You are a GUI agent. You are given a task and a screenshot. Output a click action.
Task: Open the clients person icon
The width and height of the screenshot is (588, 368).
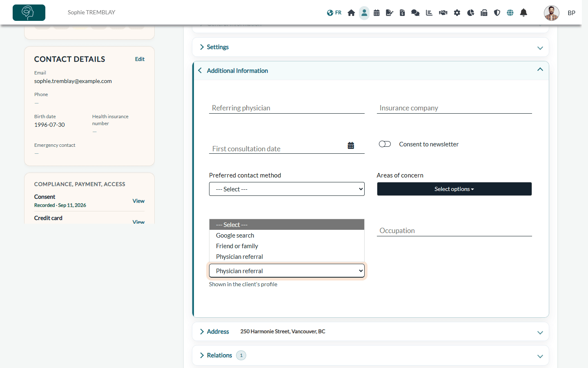364,13
